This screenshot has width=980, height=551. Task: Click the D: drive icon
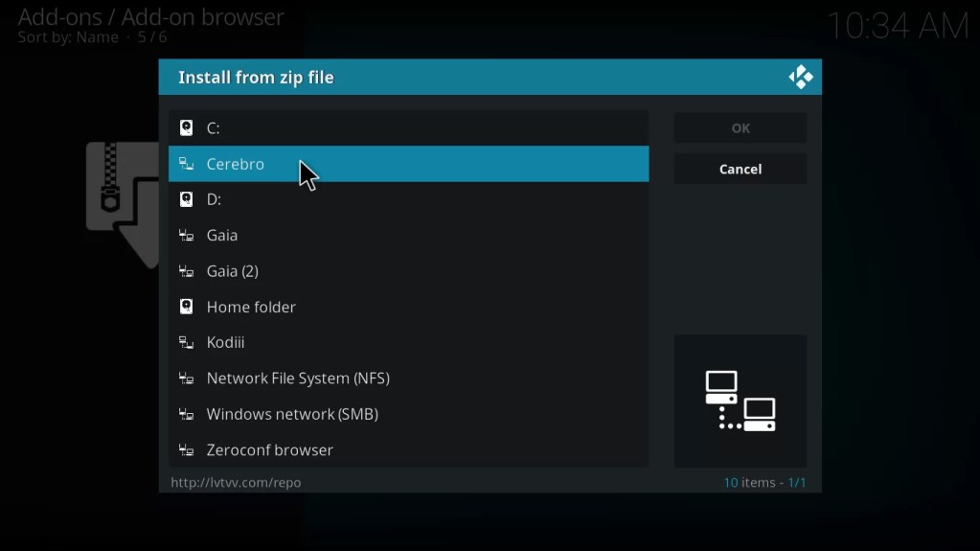(x=186, y=199)
